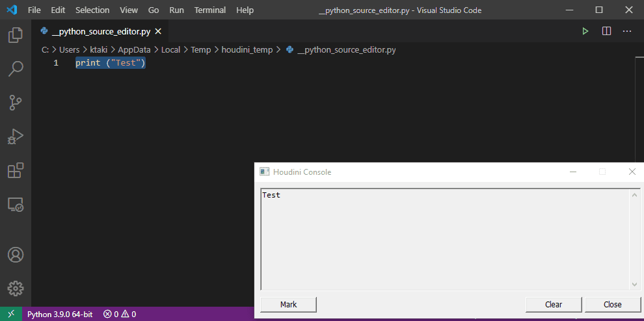
Task: Open the Explorer view in activity bar
Action: click(x=16, y=35)
